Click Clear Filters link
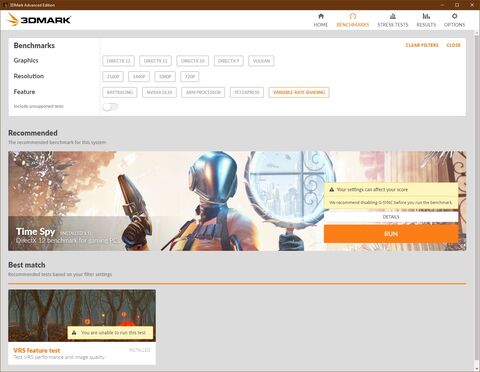This screenshot has width=480, height=372. coord(422,45)
